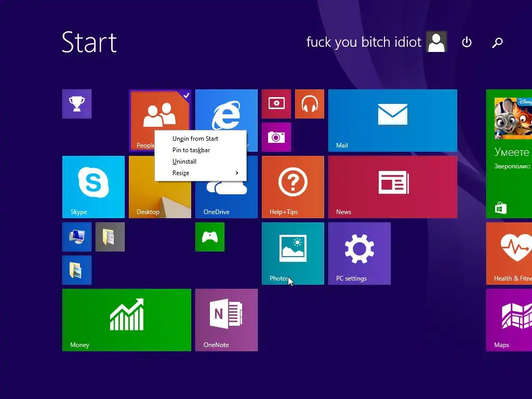Image resolution: width=532 pixels, height=399 pixels.
Task: Open the PC settings tile
Action: tap(360, 254)
